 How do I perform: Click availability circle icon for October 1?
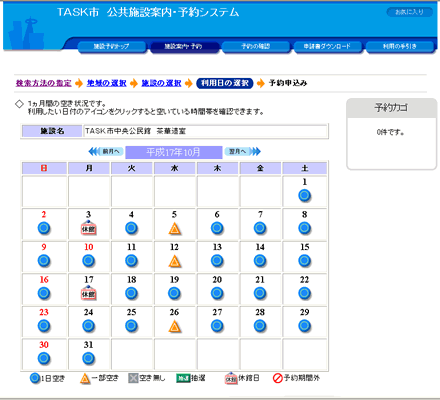(x=304, y=195)
